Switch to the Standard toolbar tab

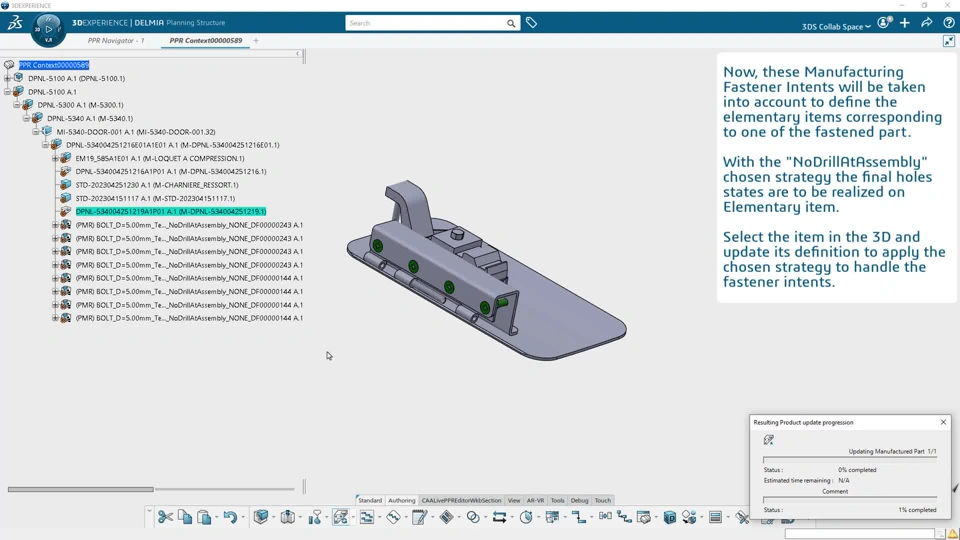point(370,500)
